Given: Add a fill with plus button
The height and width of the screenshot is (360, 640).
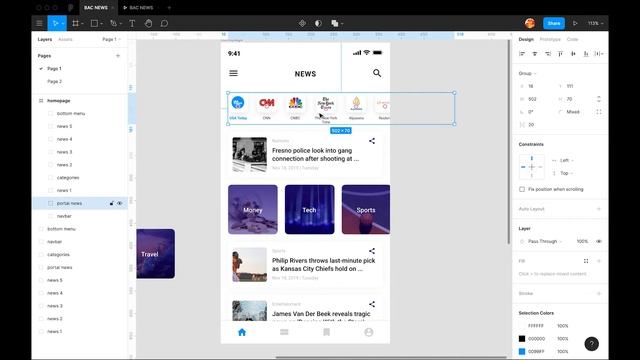Looking at the screenshot, I should (x=599, y=261).
